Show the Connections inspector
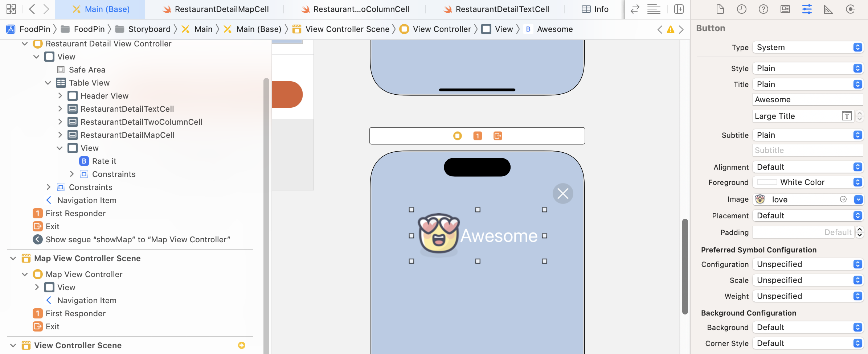Screen dimensions: 868x354 (x=850, y=9)
